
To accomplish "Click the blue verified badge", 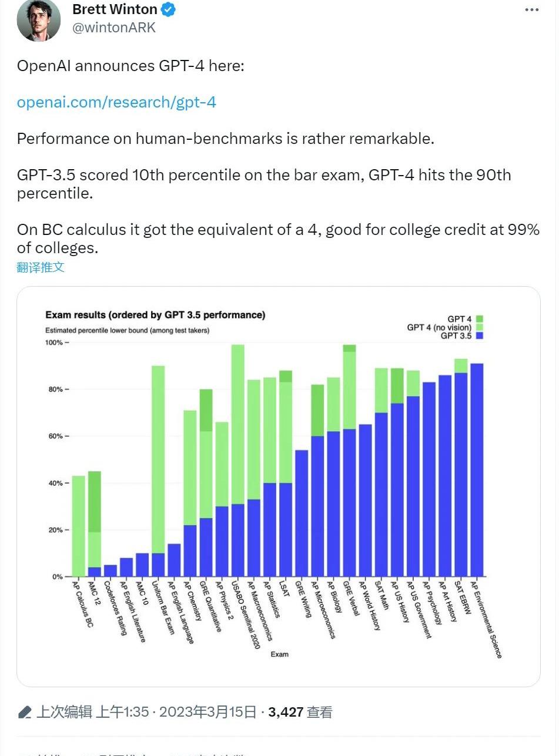I will point(168,10).
